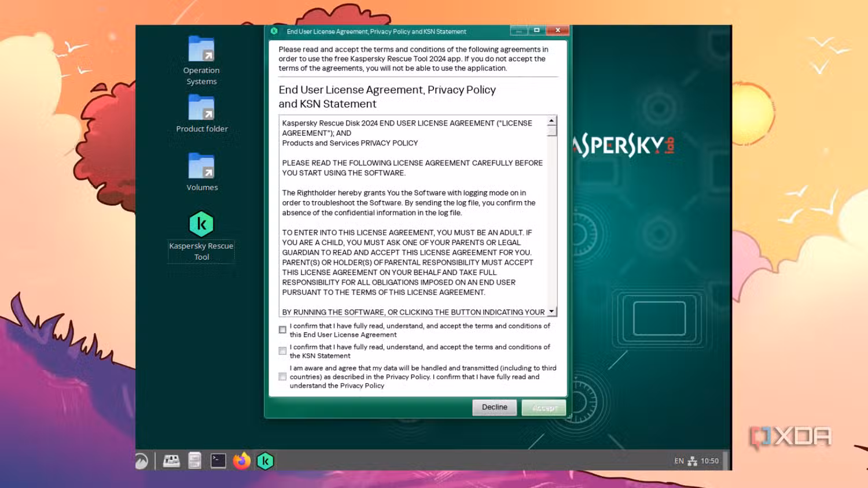
Task: Check the Privacy Policy agreement box
Action: pos(282,376)
